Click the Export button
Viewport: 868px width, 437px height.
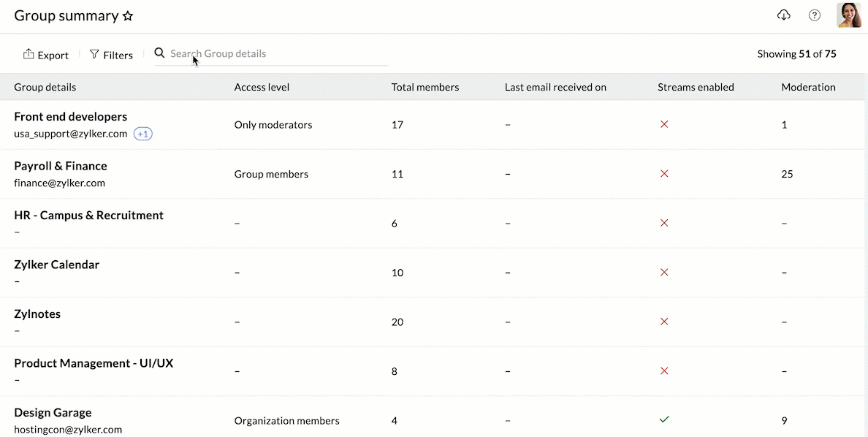(46, 54)
